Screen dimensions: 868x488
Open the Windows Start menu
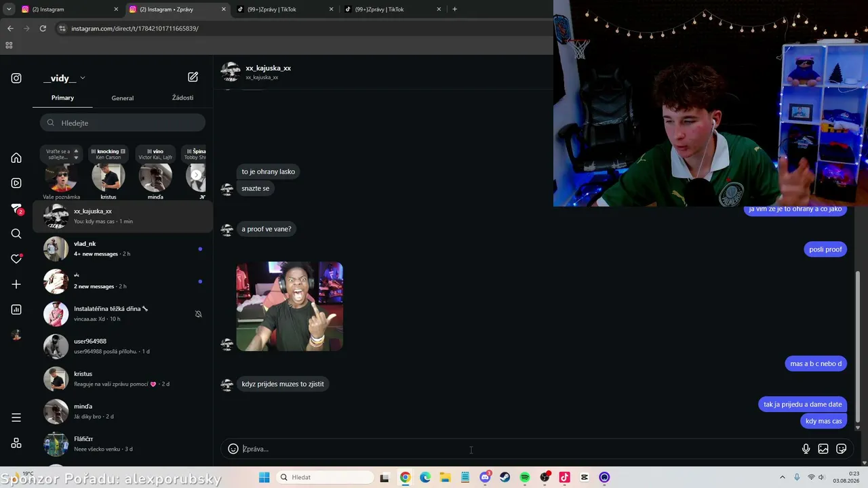[264, 477]
